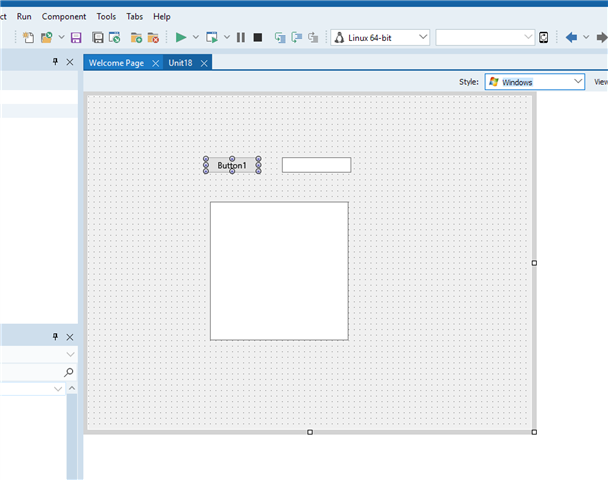Close the lower left panel
608x480 pixels.
pyautogui.click(x=70, y=337)
